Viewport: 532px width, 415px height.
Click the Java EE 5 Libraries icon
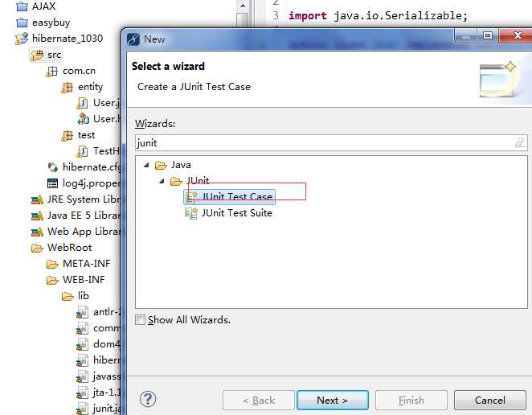coord(37,216)
